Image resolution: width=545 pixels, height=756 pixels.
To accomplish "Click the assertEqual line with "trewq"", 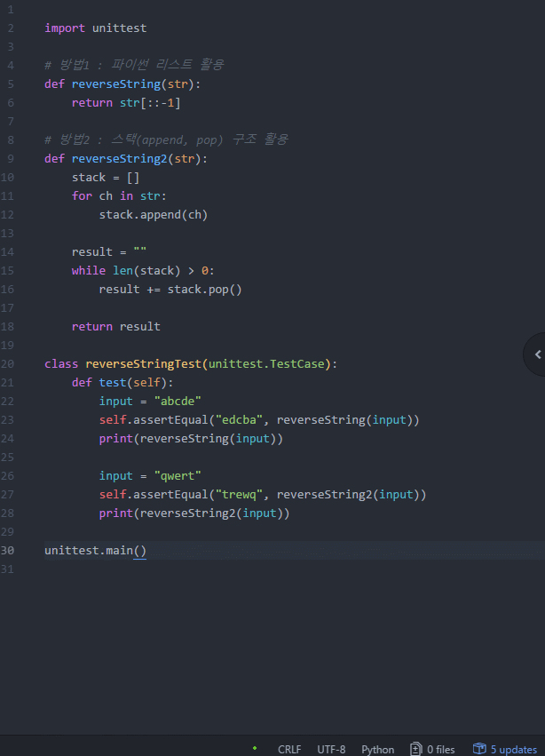I will (263, 495).
